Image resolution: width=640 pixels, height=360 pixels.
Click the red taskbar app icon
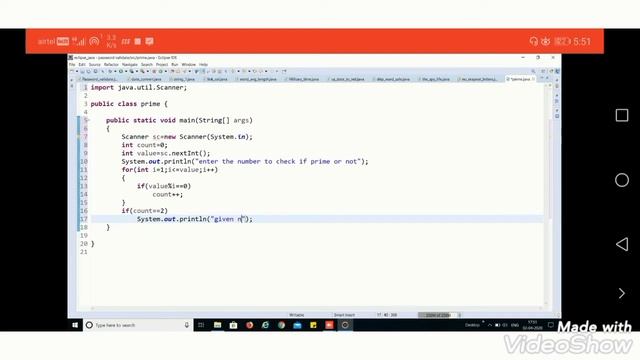pyautogui.click(x=329, y=325)
